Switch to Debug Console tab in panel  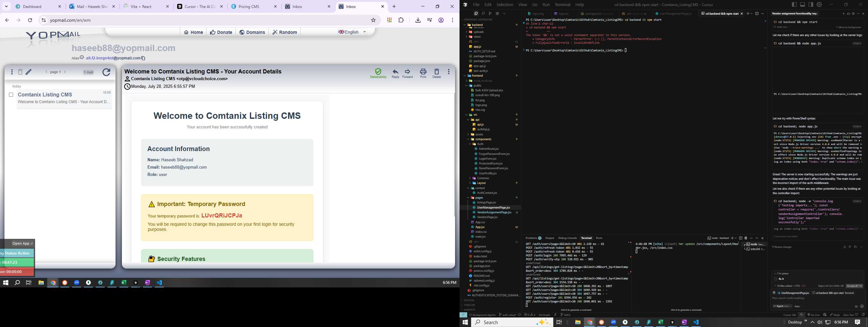coord(567,238)
